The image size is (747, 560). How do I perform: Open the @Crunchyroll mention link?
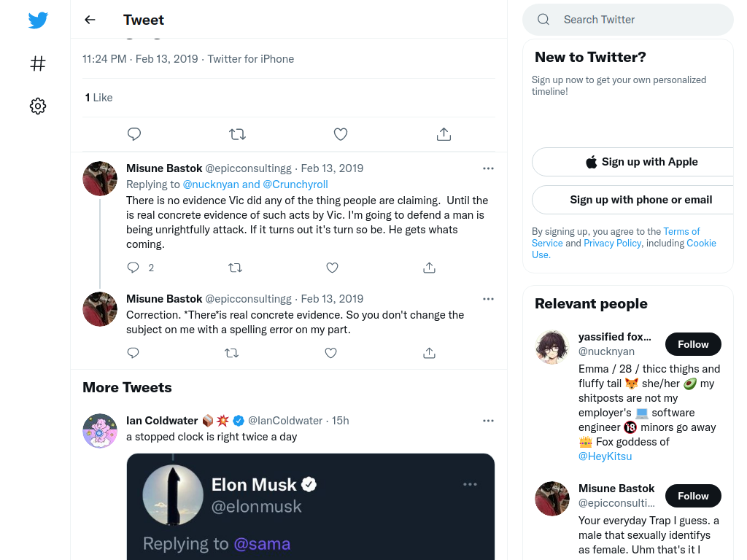pyautogui.click(x=295, y=184)
